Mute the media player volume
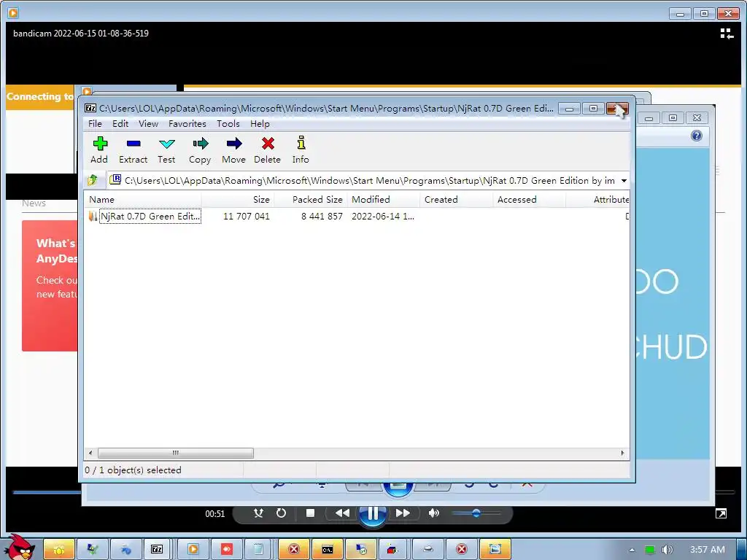This screenshot has height=560, width=747. [x=433, y=513]
